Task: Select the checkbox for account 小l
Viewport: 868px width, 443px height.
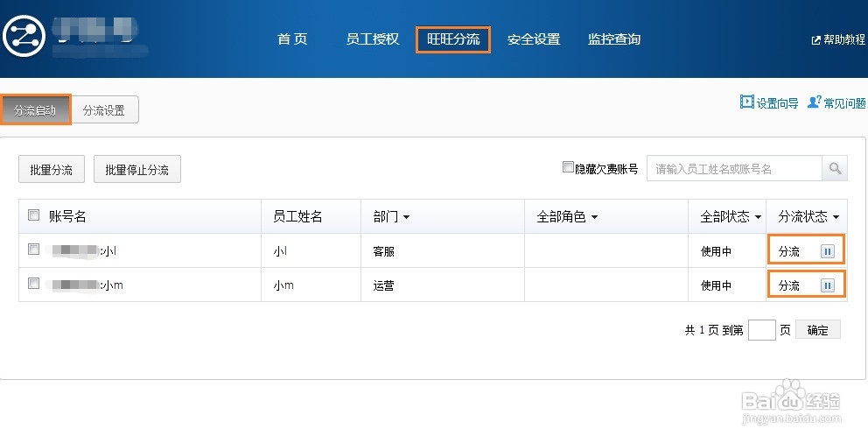Action: click(34, 250)
